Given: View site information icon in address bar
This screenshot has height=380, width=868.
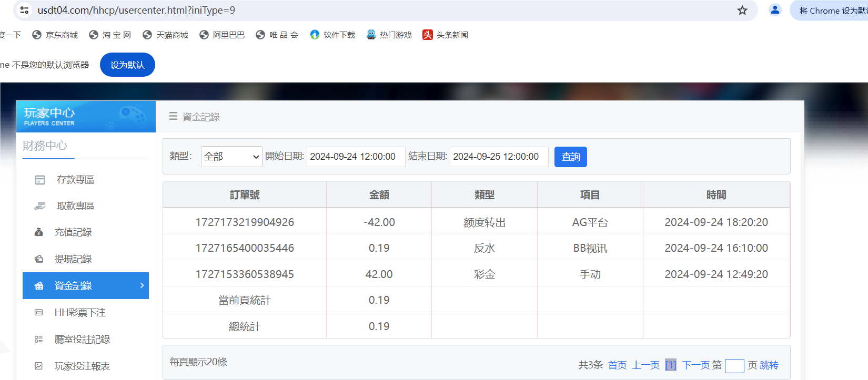Looking at the screenshot, I should pyautogui.click(x=24, y=10).
